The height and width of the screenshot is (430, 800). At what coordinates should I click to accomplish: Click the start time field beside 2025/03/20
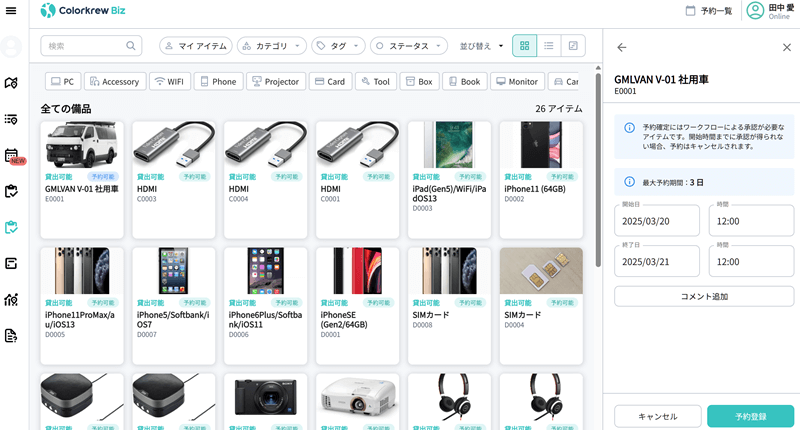pos(751,220)
